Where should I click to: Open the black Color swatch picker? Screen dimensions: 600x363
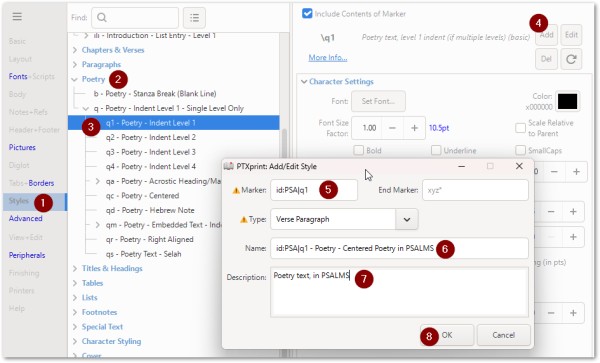(567, 101)
